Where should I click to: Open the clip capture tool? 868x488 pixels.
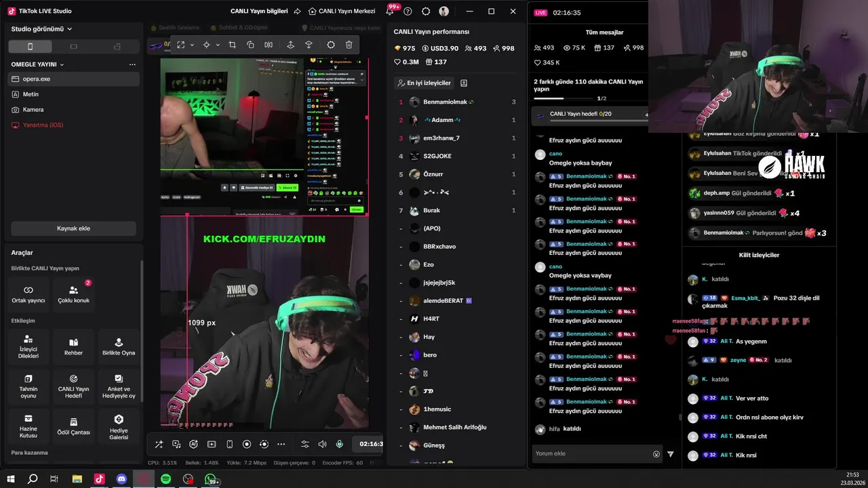(x=212, y=444)
